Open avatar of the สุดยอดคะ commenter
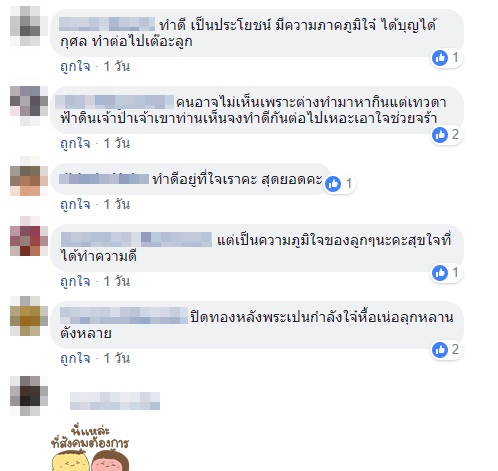Screen dimensions: 498x471 [x=29, y=176]
